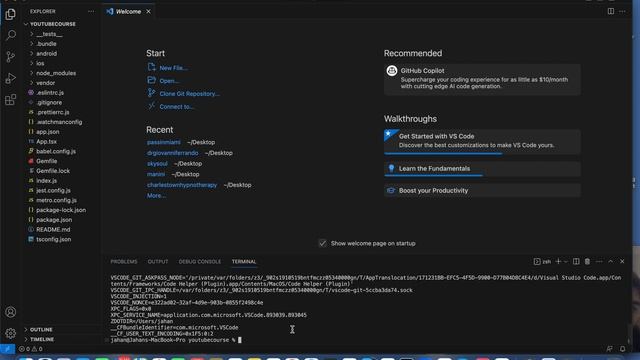Click the remote window indicator in status bar

pos(7,349)
